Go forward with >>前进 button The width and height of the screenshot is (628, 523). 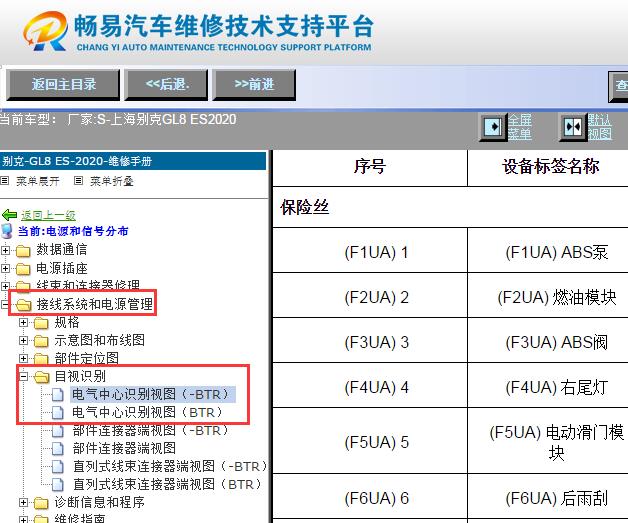coord(254,84)
